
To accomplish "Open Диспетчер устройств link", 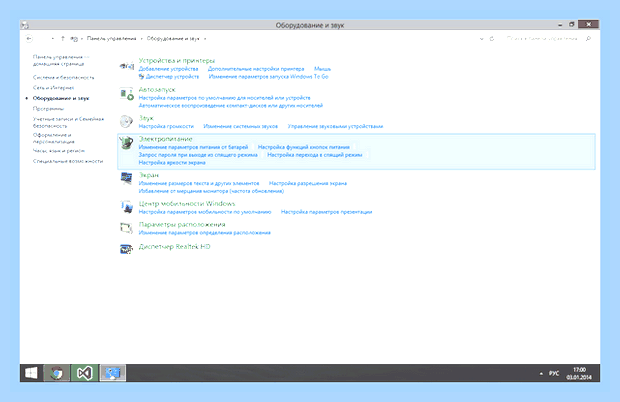I will [172, 77].
